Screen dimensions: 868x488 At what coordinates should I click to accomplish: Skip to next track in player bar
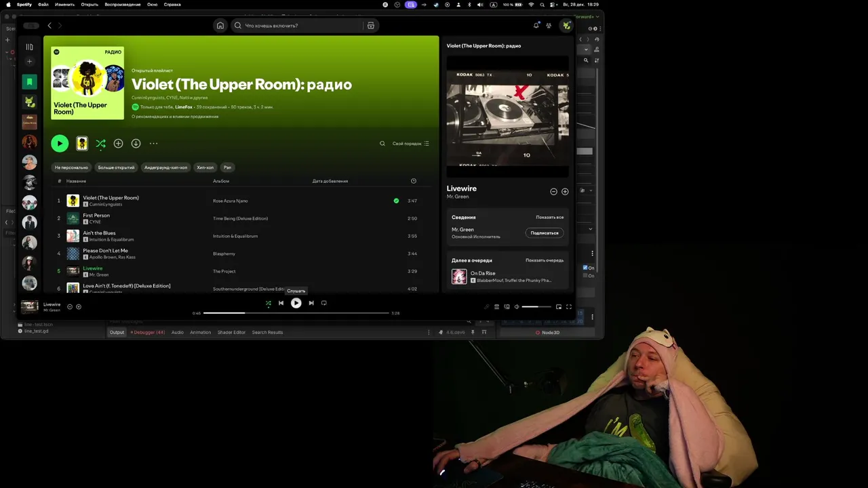(x=311, y=303)
